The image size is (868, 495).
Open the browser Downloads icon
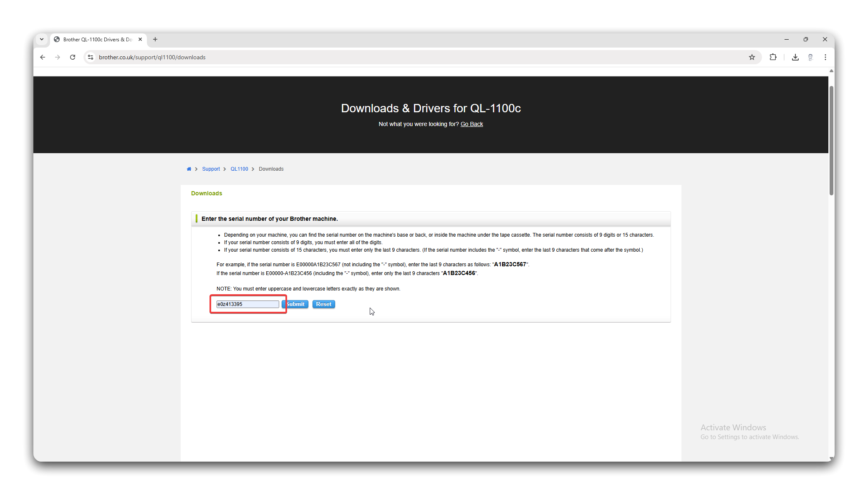(795, 57)
